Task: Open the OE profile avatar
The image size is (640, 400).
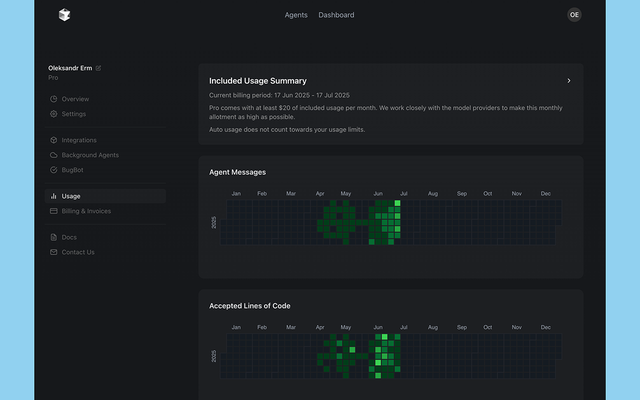Action: (x=574, y=15)
